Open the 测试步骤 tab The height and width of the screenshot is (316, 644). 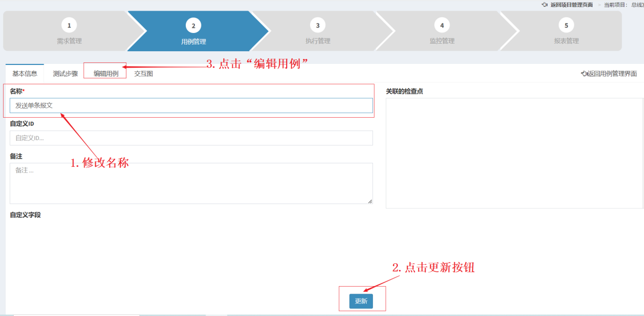coord(65,74)
